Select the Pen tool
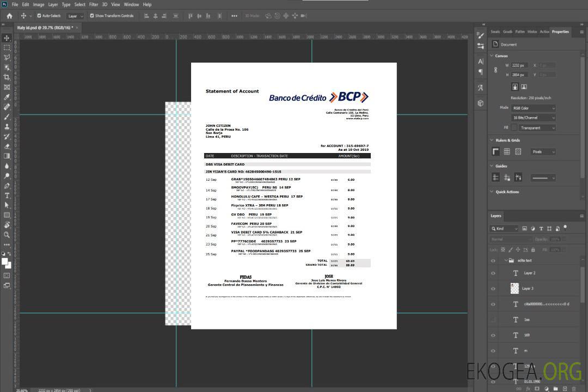 click(7, 186)
